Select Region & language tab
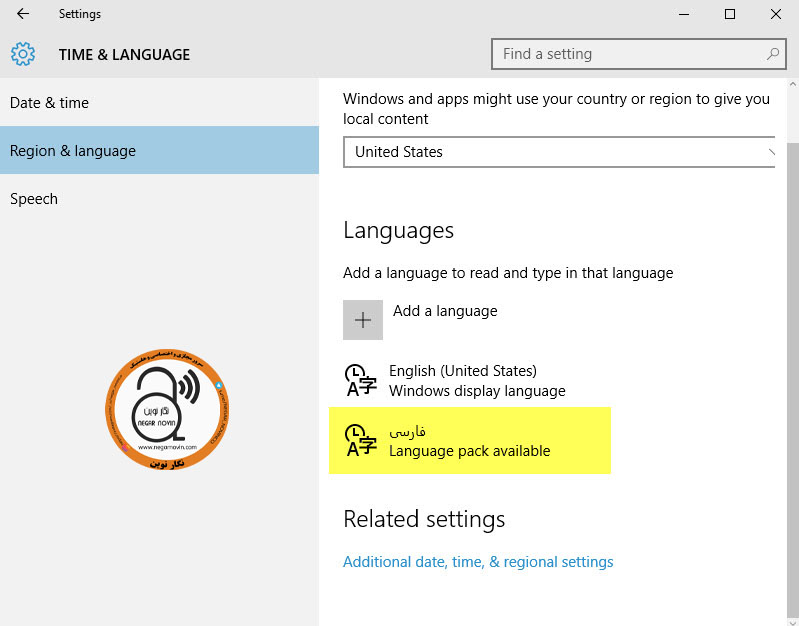 159,150
